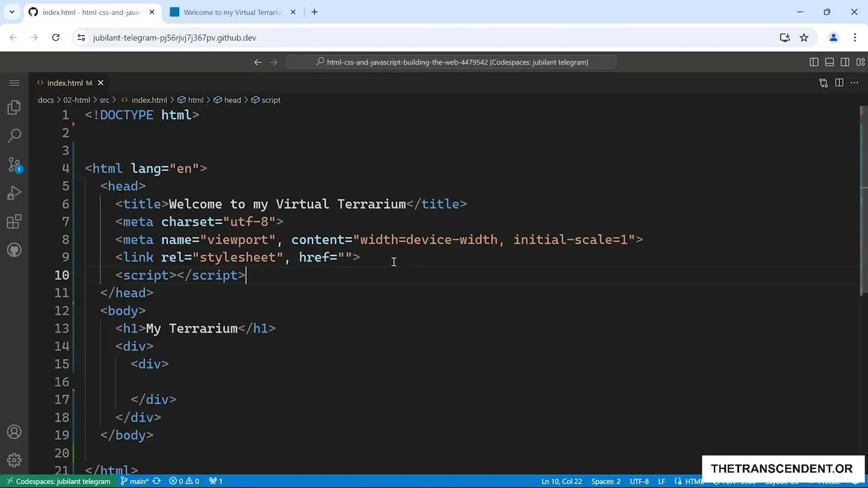Click line number 16 in the gutter

point(62,382)
